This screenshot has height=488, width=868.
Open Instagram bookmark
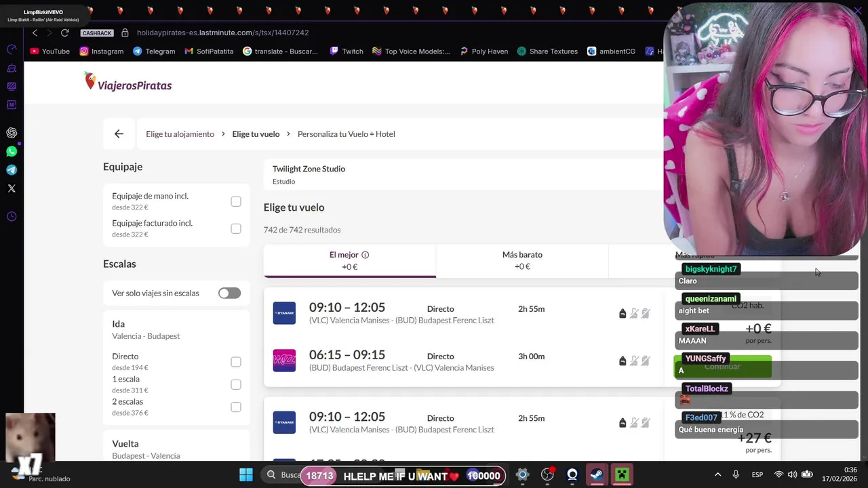point(102,51)
